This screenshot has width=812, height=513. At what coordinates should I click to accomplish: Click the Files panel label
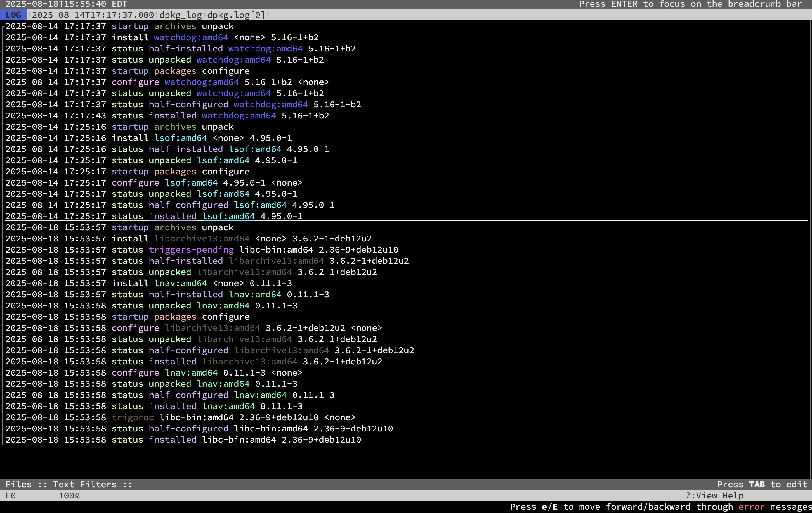(18, 484)
